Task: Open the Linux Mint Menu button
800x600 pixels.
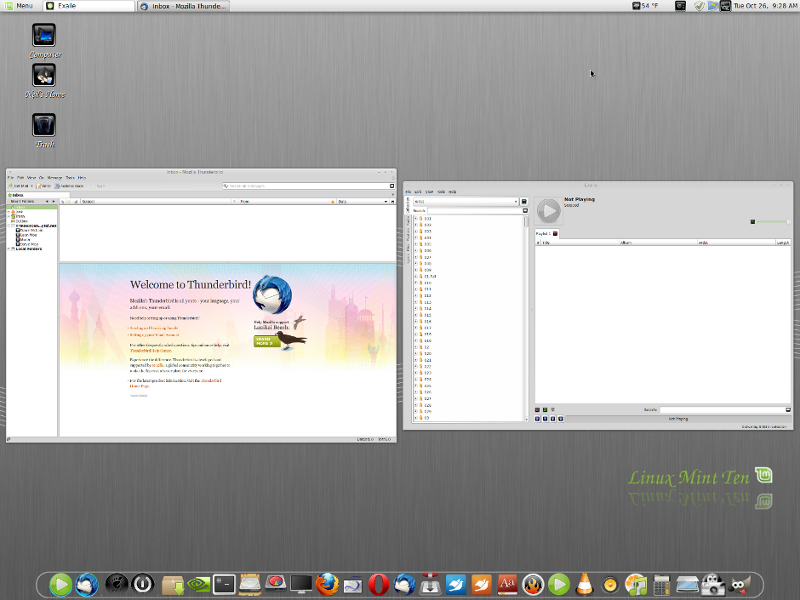Action: [19, 6]
